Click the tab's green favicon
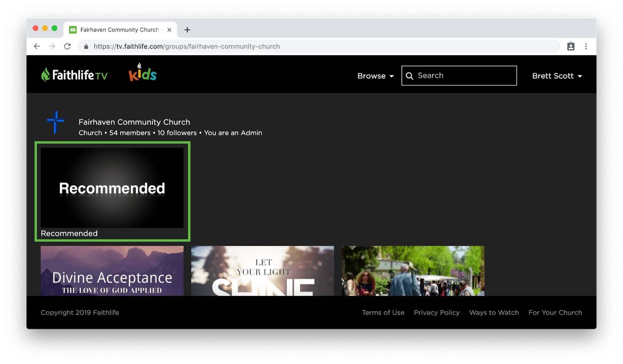Screen dimensions: 623x364 73,30
